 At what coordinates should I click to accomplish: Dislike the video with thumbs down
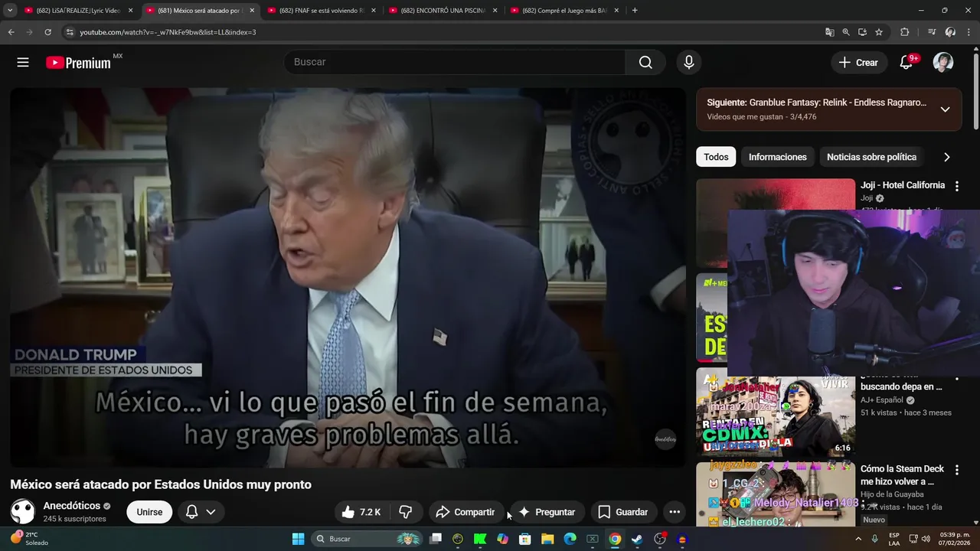tap(406, 512)
